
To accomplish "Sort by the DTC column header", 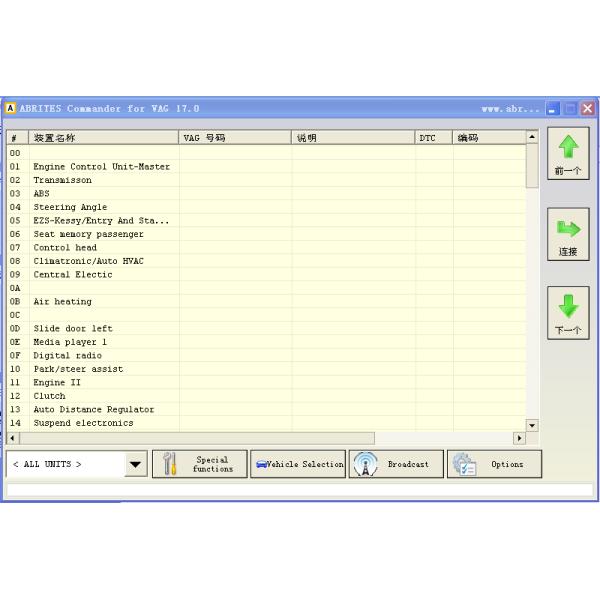I will [x=433, y=138].
